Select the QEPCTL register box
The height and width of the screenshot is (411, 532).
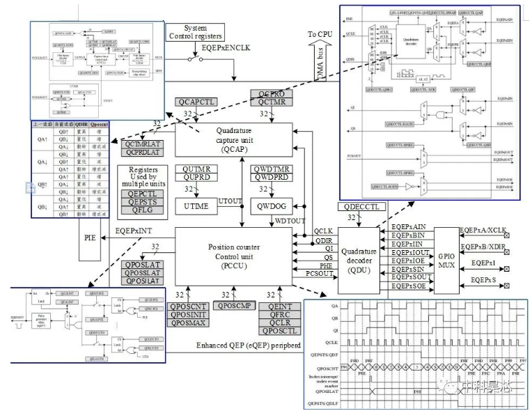143,194
